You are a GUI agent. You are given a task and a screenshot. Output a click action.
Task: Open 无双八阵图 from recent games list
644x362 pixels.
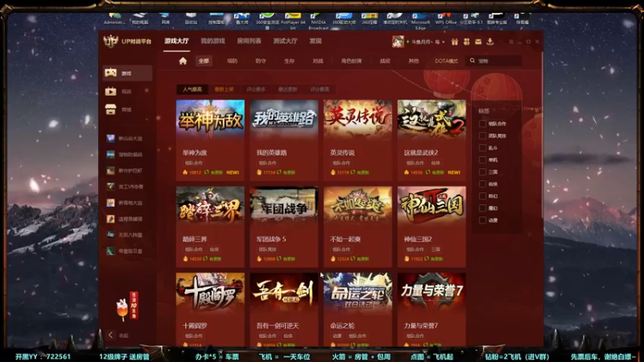125,235
